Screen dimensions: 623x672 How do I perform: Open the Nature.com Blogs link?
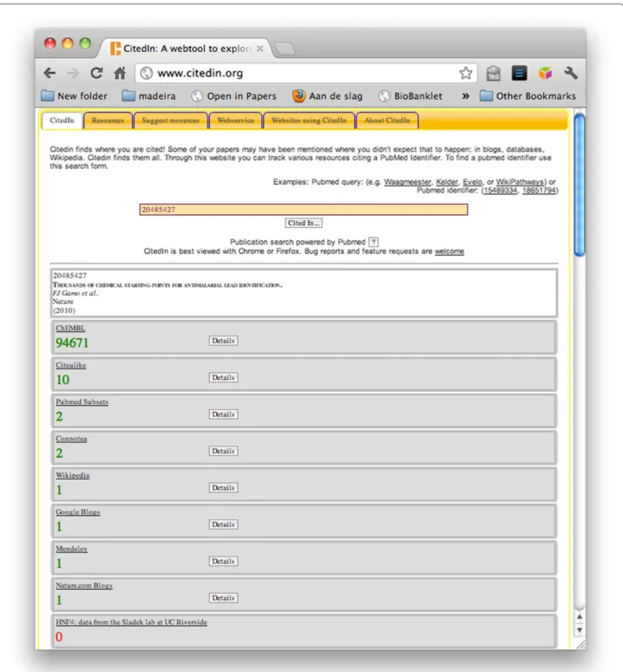pyautogui.click(x=84, y=585)
